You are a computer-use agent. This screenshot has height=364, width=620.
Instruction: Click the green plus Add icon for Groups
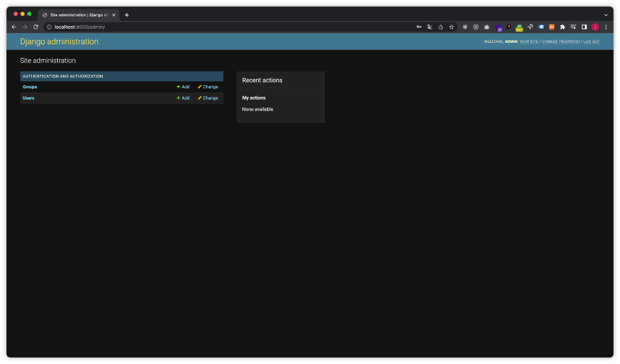178,86
